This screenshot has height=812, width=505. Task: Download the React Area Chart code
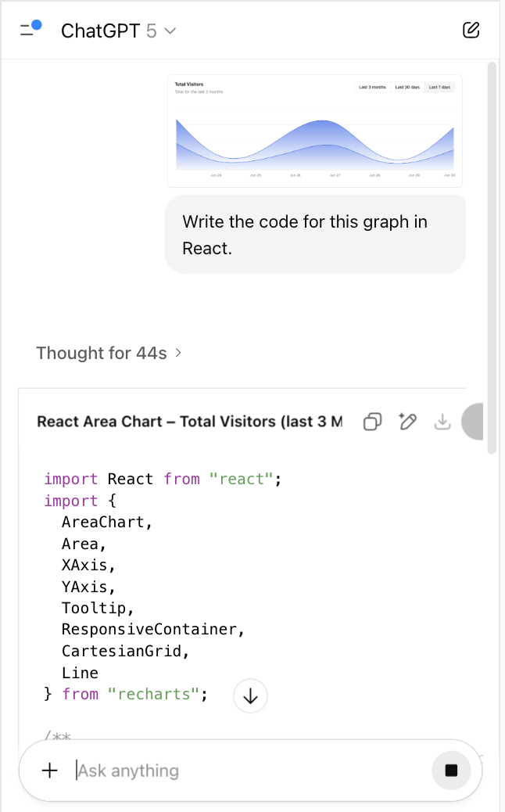(x=442, y=422)
